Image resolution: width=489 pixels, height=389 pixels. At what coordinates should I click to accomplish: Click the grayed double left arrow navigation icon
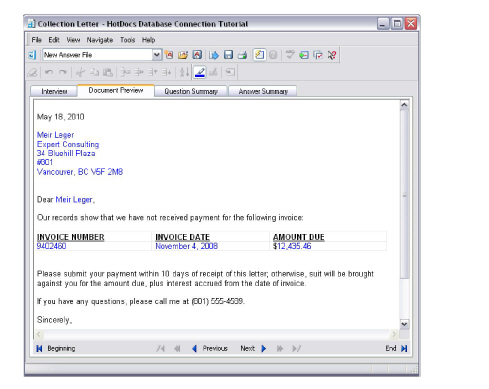pos(177,349)
